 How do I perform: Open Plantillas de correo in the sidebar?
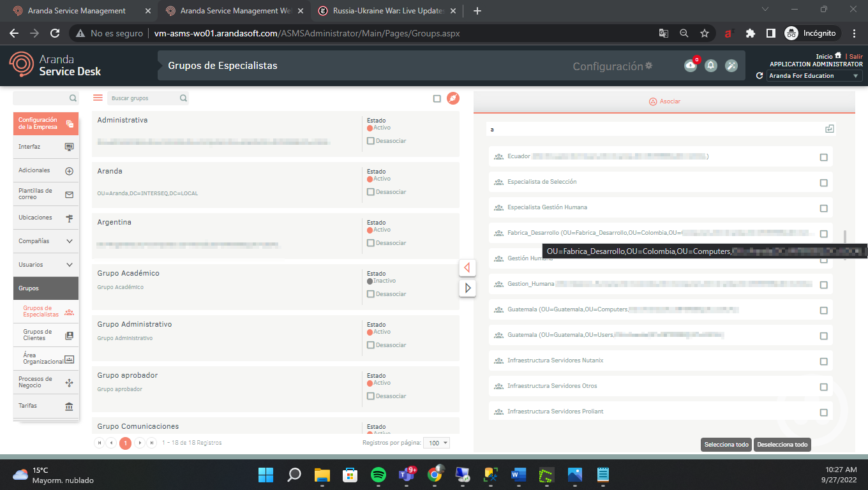(x=46, y=194)
